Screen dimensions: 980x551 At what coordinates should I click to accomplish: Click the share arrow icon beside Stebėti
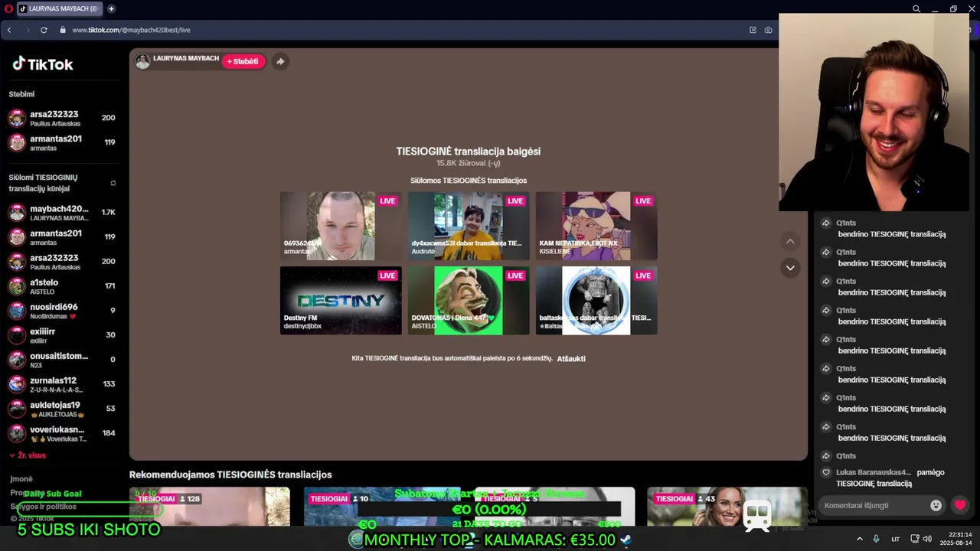click(x=280, y=61)
